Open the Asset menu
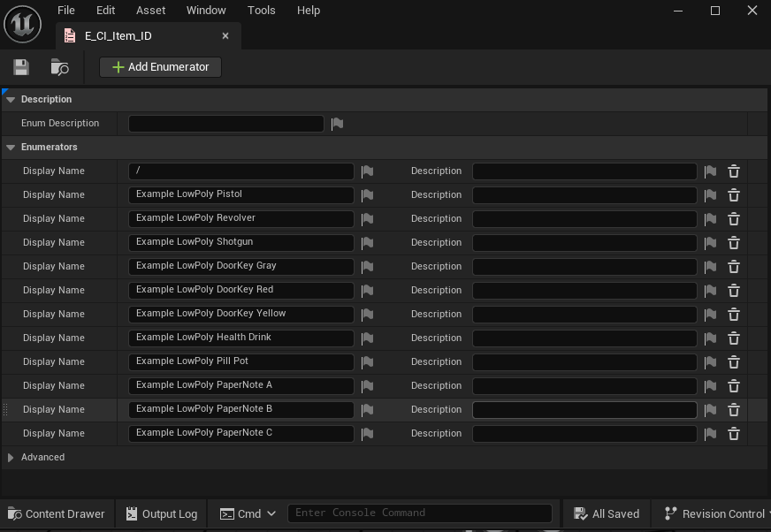The width and height of the screenshot is (771, 532). (x=150, y=11)
